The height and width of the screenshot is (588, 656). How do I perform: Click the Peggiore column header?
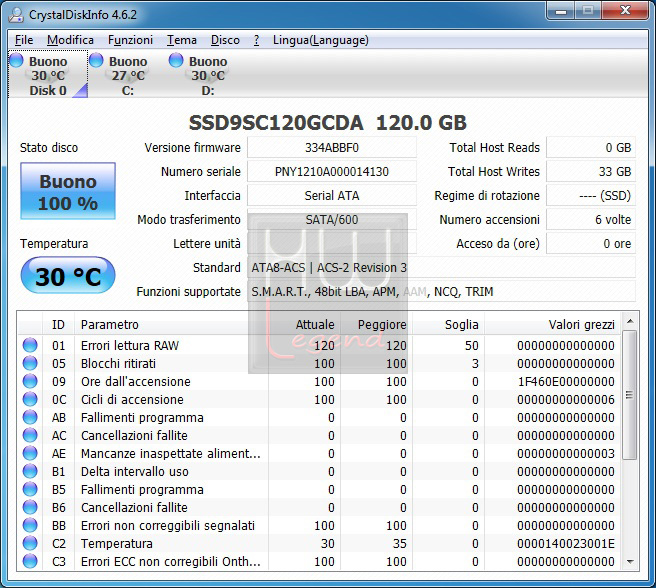(x=376, y=324)
